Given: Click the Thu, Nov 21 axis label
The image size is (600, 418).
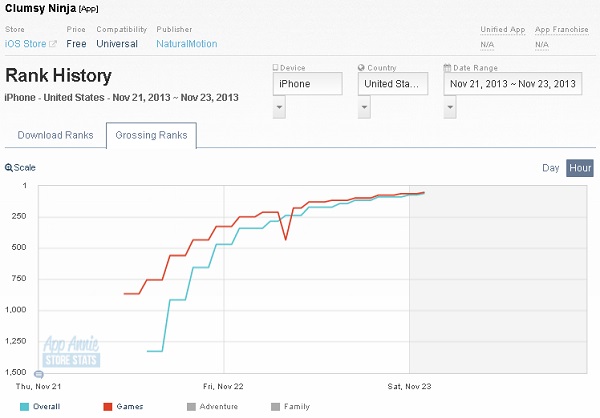Looking at the screenshot, I should (x=38, y=387).
